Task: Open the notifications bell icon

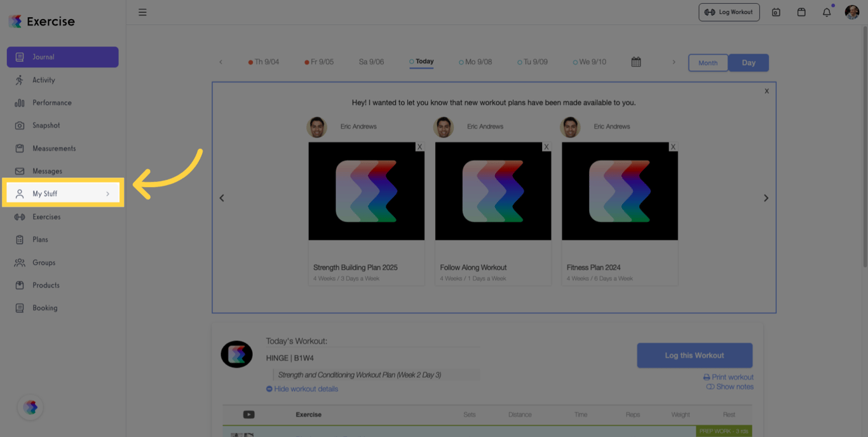Action: 827,12
